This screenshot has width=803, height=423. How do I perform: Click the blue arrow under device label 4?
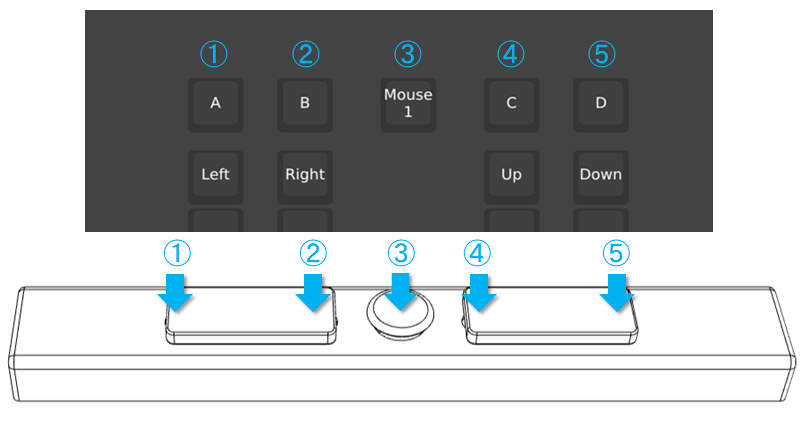478,292
